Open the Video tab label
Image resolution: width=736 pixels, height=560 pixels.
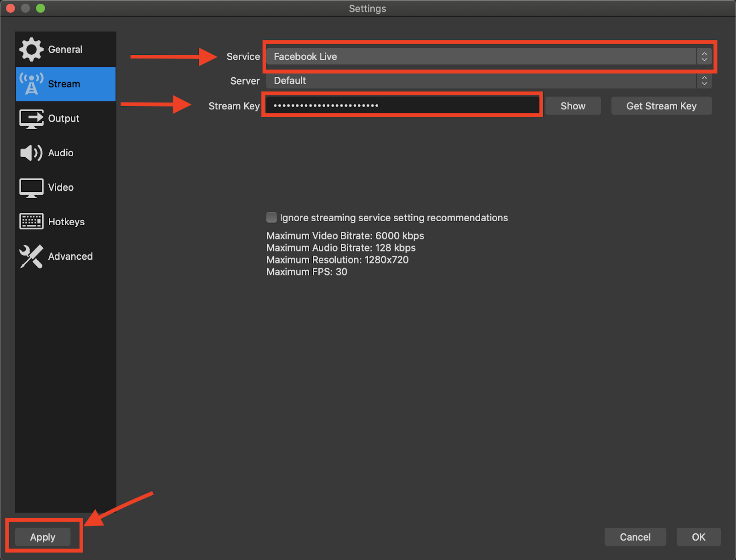pos(61,187)
